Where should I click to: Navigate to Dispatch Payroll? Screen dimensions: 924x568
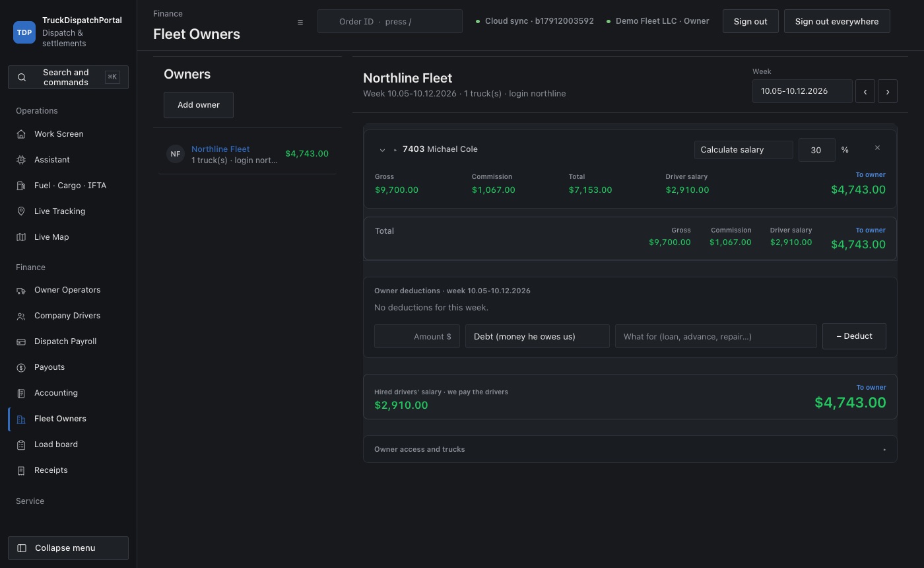[x=68, y=341]
